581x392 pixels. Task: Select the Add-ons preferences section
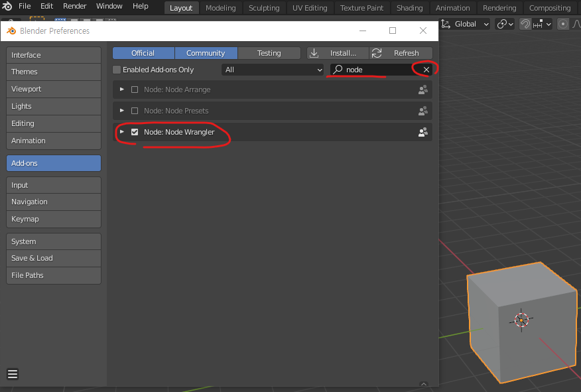pyautogui.click(x=54, y=163)
